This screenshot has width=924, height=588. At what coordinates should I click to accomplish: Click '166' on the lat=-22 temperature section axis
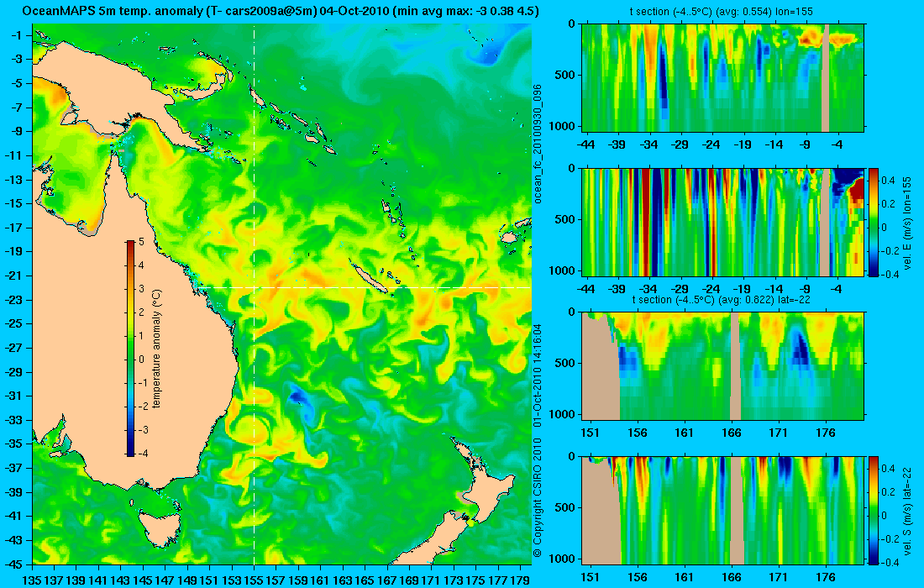click(732, 433)
